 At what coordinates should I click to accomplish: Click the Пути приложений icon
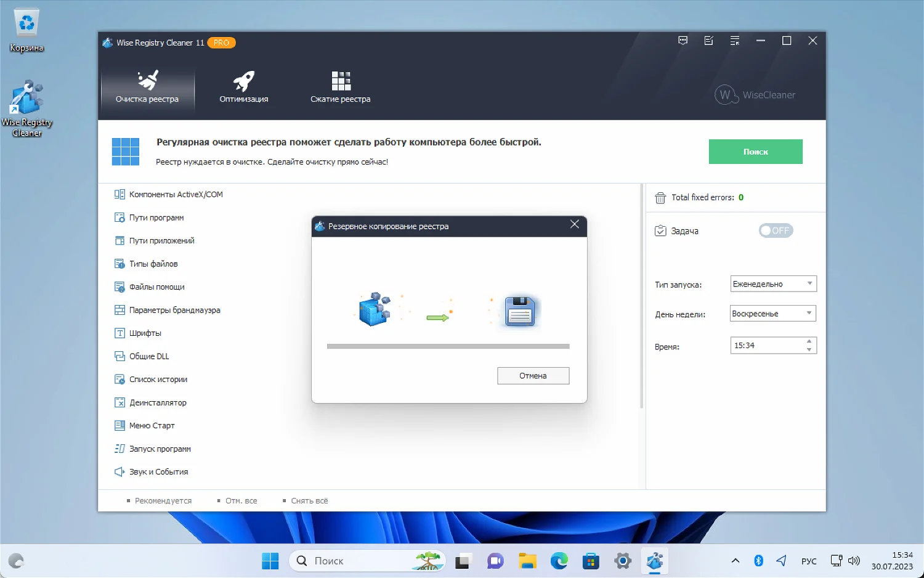pyautogui.click(x=120, y=240)
